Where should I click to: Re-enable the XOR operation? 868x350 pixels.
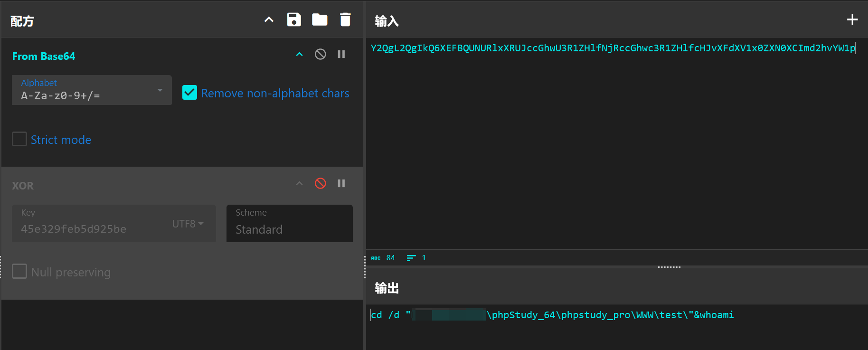click(x=321, y=183)
